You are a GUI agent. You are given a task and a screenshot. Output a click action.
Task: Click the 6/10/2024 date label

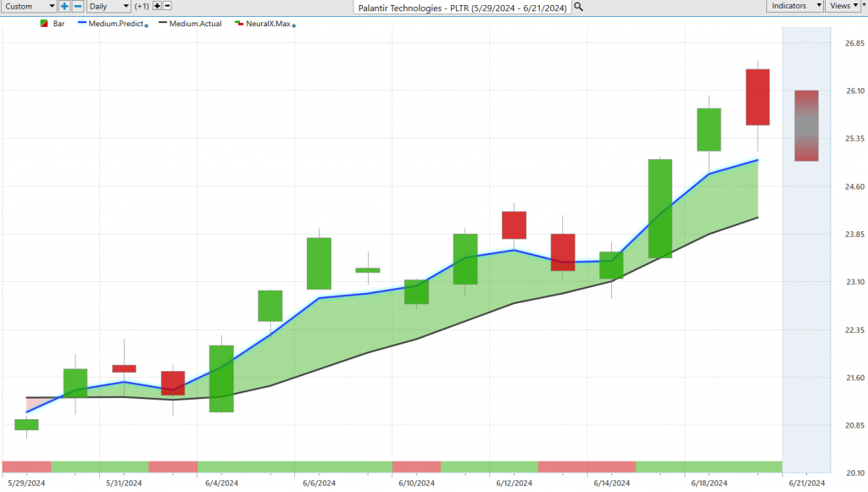[416, 484]
